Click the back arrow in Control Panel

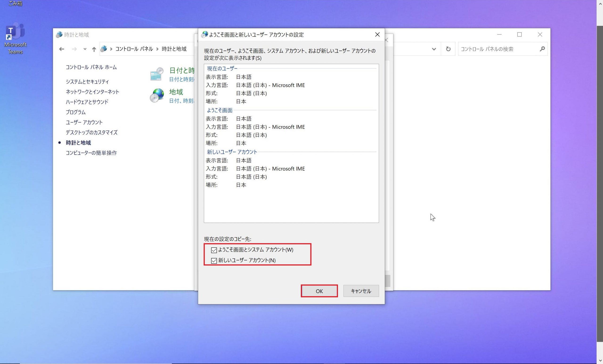point(61,49)
